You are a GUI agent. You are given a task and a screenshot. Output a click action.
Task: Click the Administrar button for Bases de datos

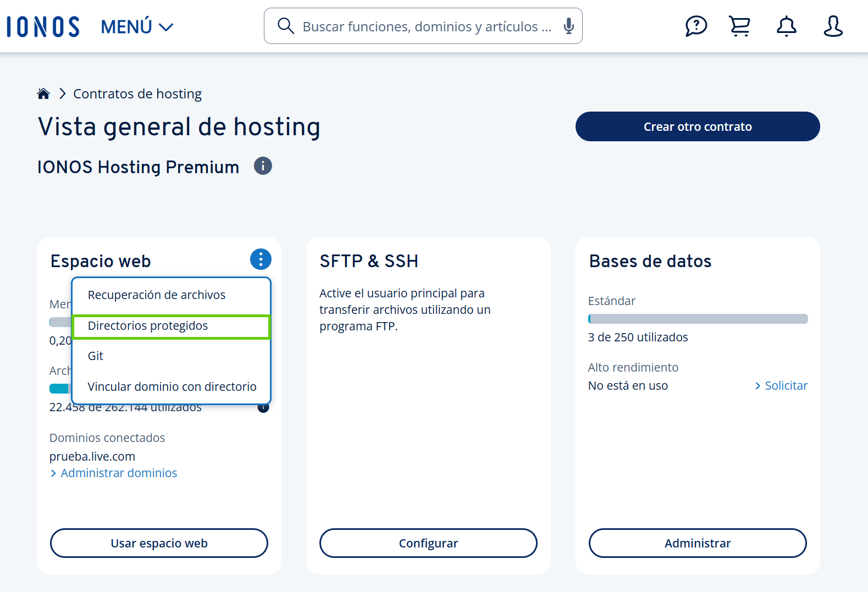[x=698, y=543]
